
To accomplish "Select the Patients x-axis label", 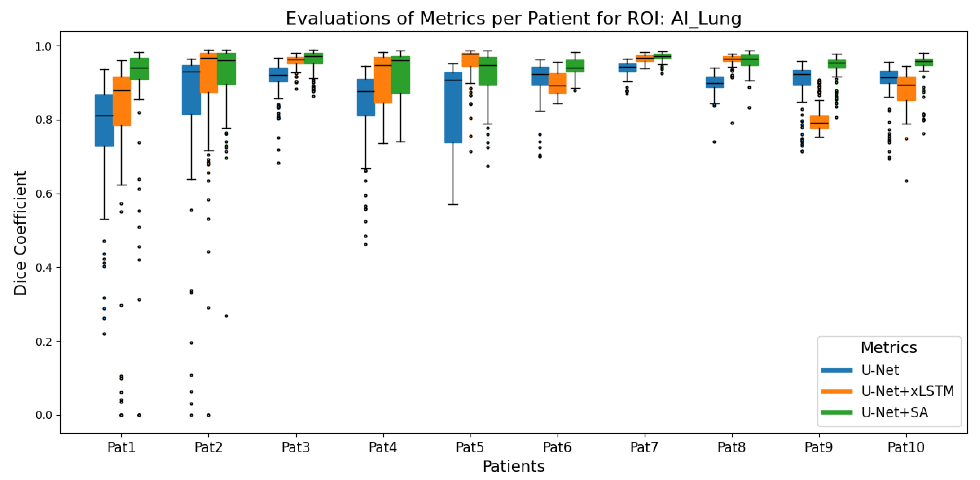I will click(x=514, y=466).
